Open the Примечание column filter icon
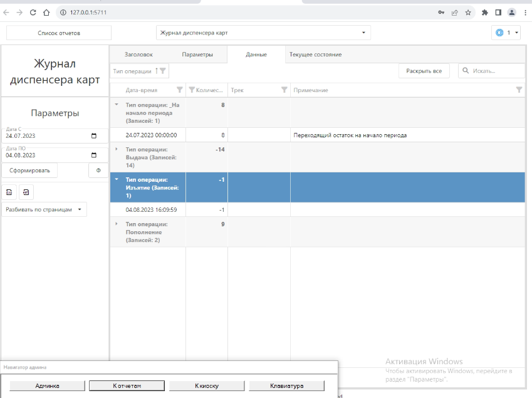 pyautogui.click(x=519, y=90)
